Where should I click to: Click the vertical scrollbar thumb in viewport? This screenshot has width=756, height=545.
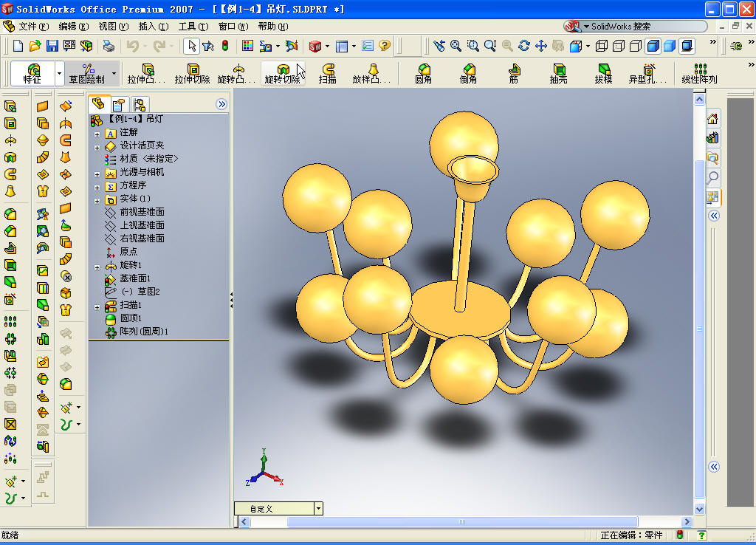click(x=699, y=328)
